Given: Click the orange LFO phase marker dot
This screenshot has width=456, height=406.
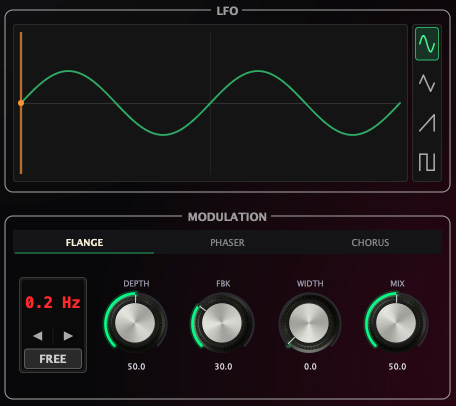Looking at the screenshot, I should tap(21, 103).
